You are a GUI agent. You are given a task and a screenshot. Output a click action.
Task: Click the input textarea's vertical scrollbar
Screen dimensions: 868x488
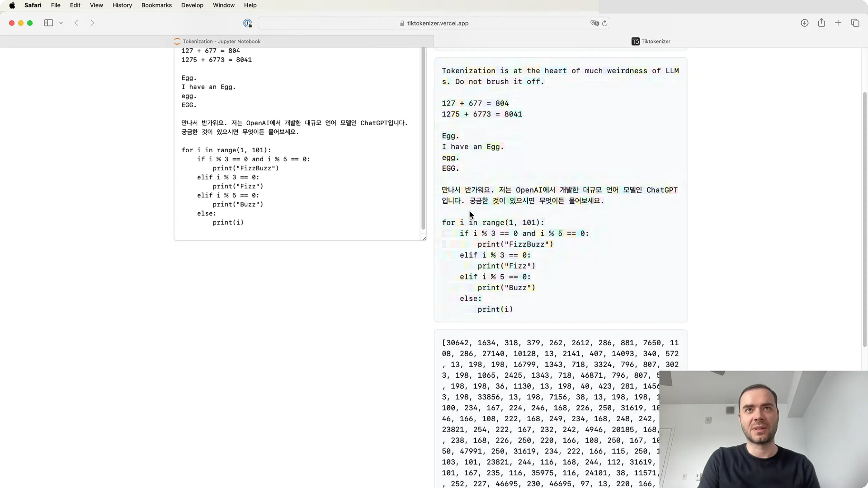pos(423,138)
